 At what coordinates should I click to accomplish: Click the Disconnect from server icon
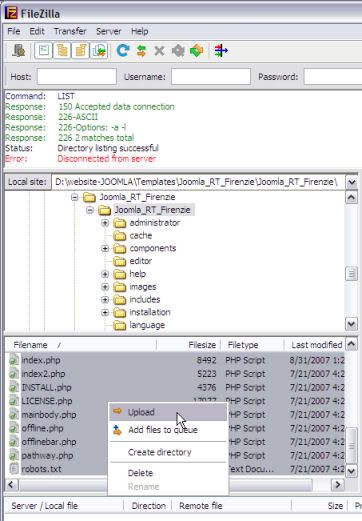tap(178, 51)
